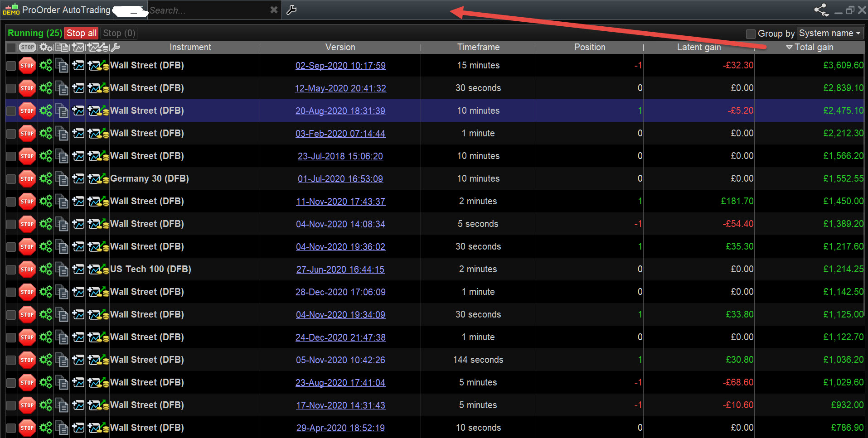Sort by the Position column header
The height and width of the screenshot is (438, 868).
point(590,47)
